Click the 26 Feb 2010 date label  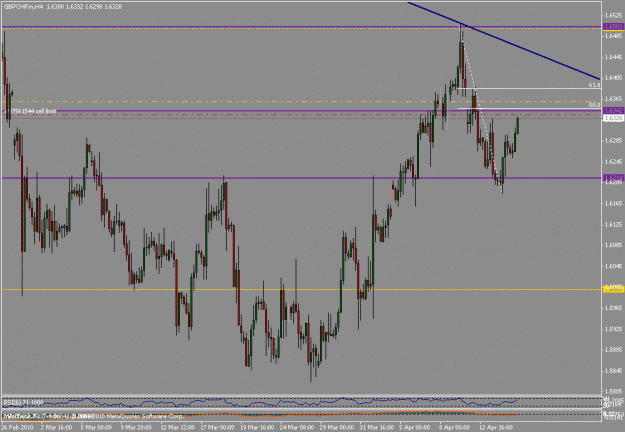(x=17, y=428)
